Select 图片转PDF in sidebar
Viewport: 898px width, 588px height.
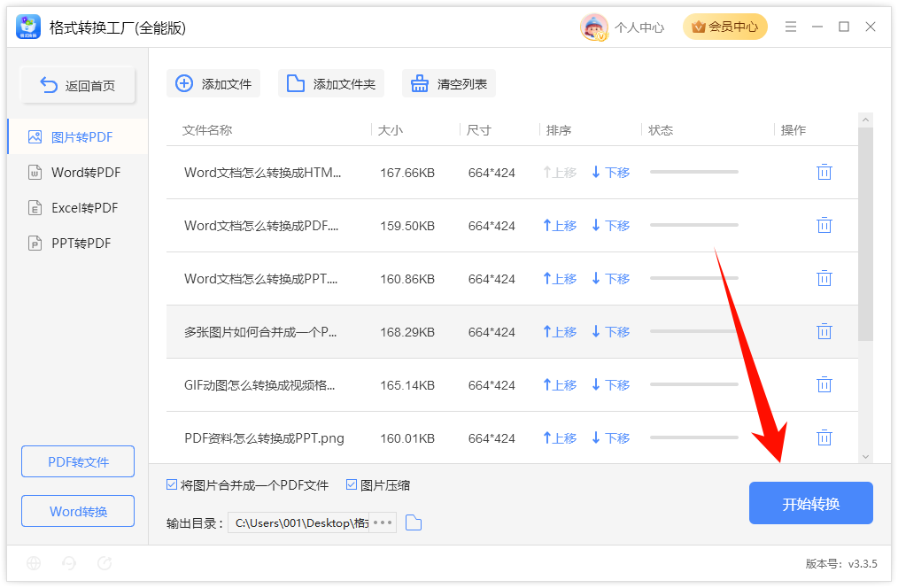coord(78,137)
